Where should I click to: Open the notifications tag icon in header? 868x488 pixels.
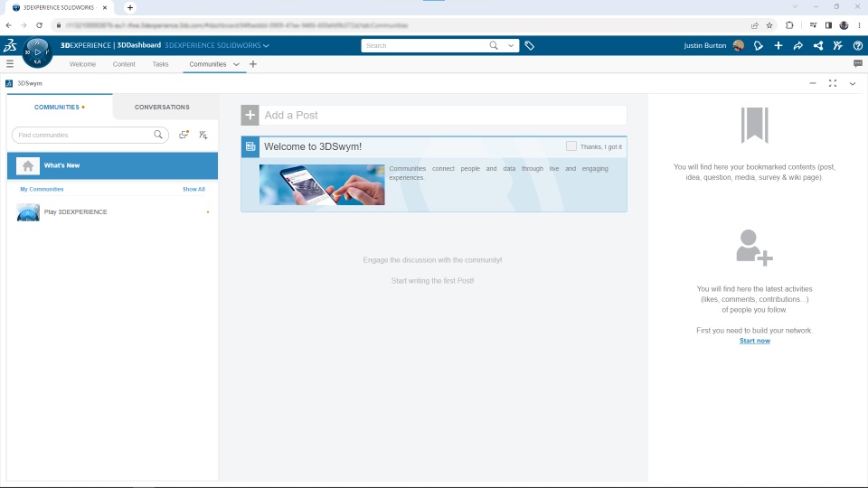pos(759,45)
